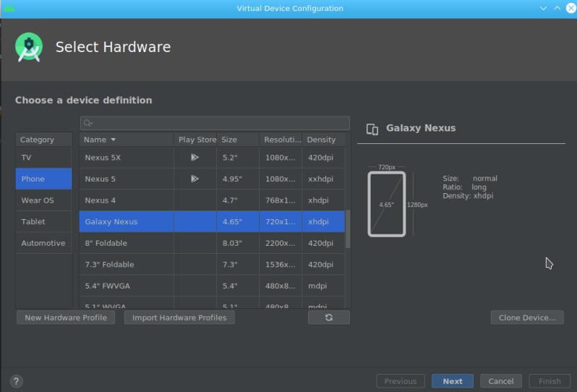
Task: Select the Galaxy Nexus device row
Action: coord(213,221)
